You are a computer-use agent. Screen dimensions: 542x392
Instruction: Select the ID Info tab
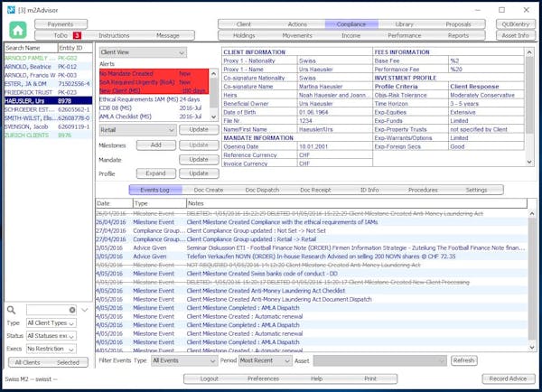(x=369, y=190)
